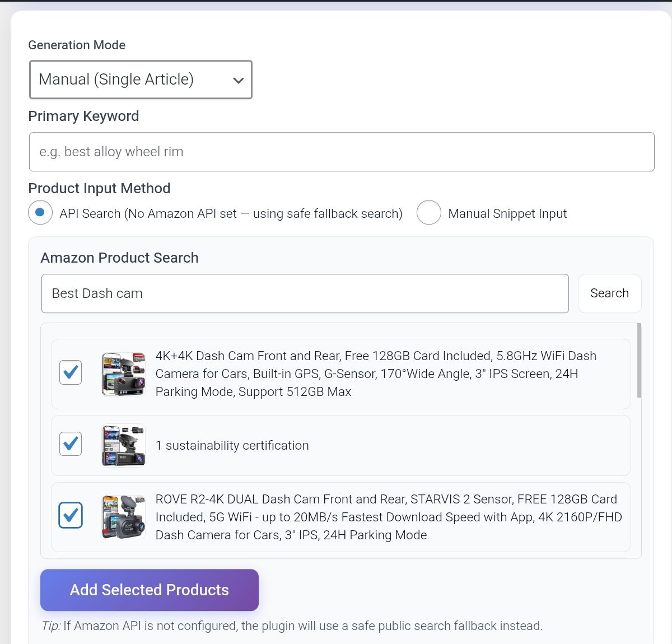Uncheck the 4K+4K Dash Cam product checkbox
672x644 pixels.
click(x=71, y=372)
